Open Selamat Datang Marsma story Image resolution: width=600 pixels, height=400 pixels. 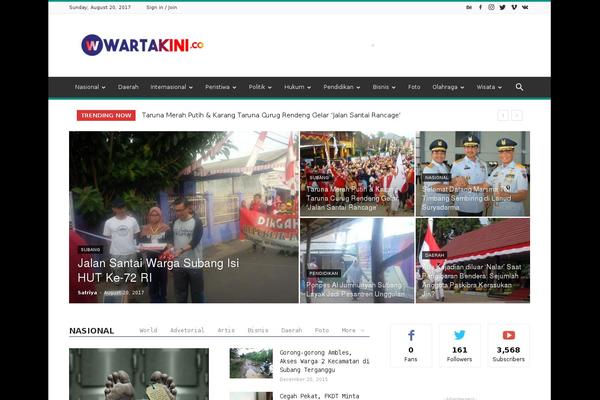tap(467, 198)
